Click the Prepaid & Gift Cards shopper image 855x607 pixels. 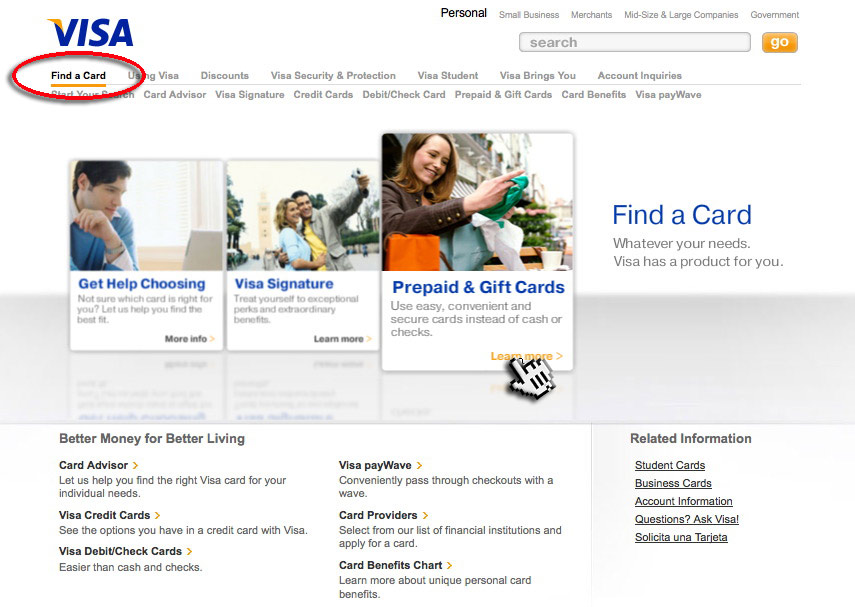tap(477, 201)
